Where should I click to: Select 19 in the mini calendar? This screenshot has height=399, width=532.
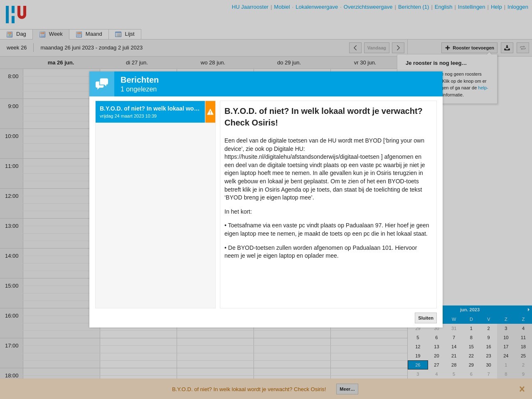click(x=418, y=356)
